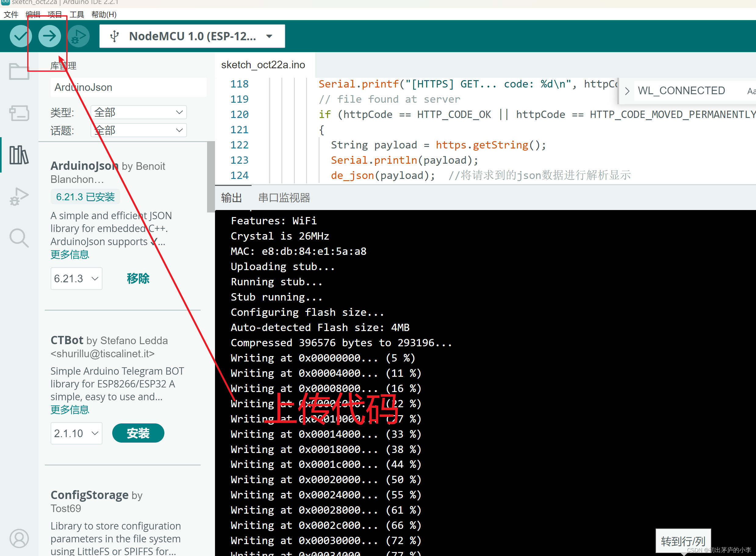
Task: Click the USB icon in board selector
Action: pos(114,36)
